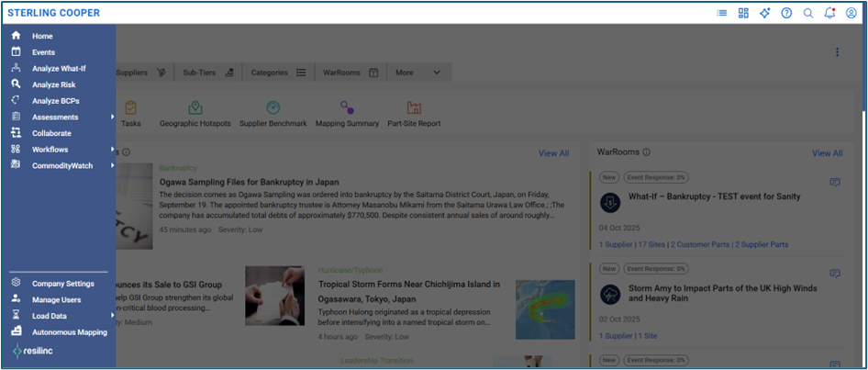Click View All in events panel

553,153
